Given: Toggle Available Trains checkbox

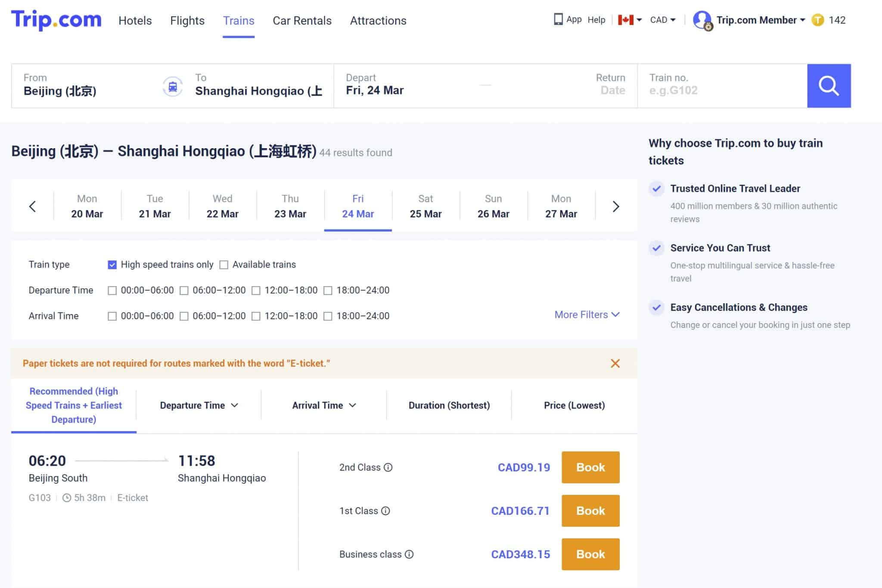Looking at the screenshot, I should pyautogui.click(x=224, y=265).
